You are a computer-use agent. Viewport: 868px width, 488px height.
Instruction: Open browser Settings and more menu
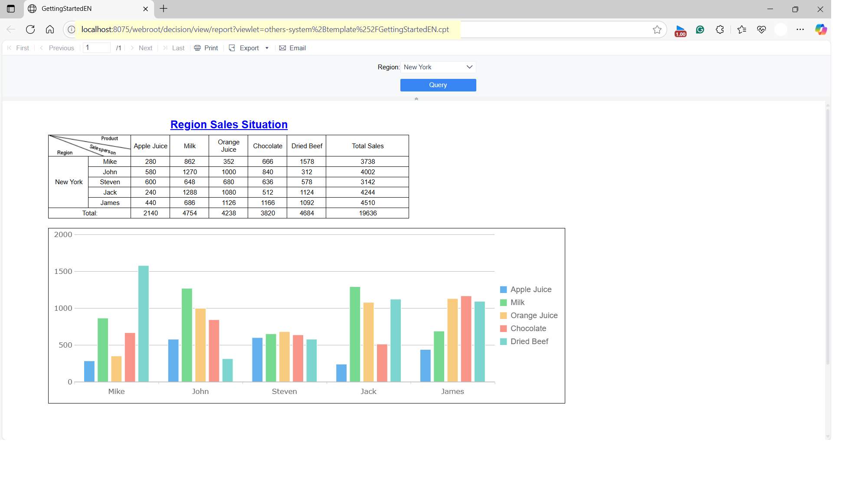click(x=800, y=29)
